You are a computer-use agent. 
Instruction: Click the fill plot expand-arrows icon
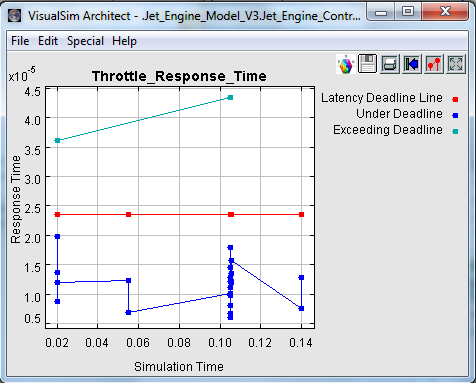point(456,64)
